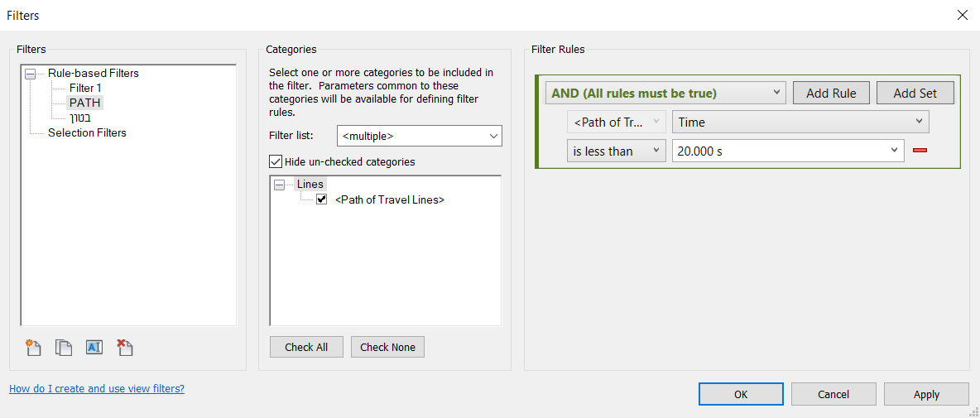
Task: Open 'How do I create and use view filters?' link
Action: tap(97, 389)
